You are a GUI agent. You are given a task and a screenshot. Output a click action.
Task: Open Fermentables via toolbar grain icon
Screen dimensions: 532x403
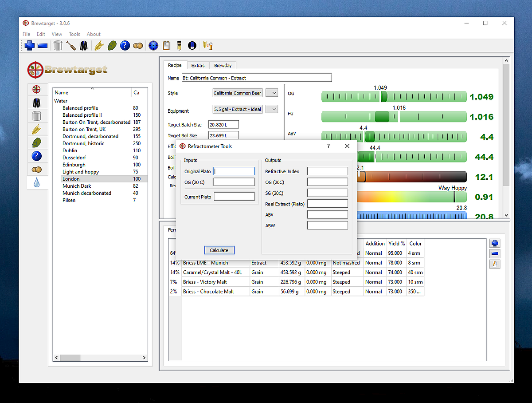click(98, 45)
